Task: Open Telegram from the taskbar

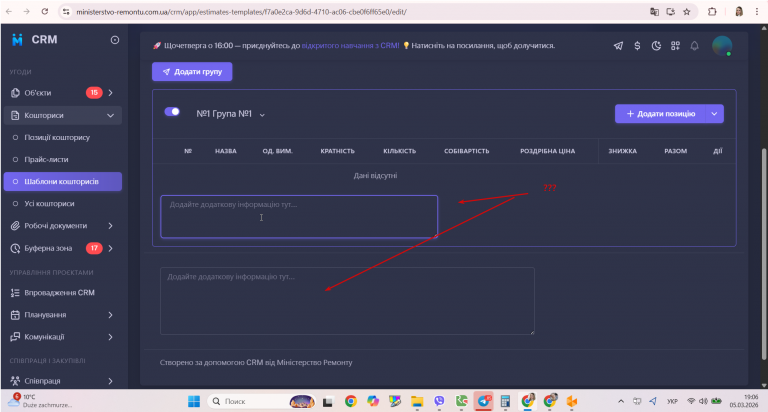Action: (x=484, y=401)
